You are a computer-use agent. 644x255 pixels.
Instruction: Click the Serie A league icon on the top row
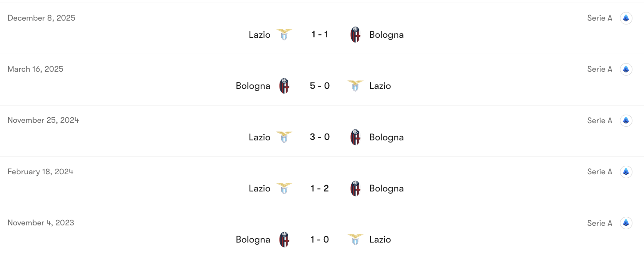tap(626, 18)
